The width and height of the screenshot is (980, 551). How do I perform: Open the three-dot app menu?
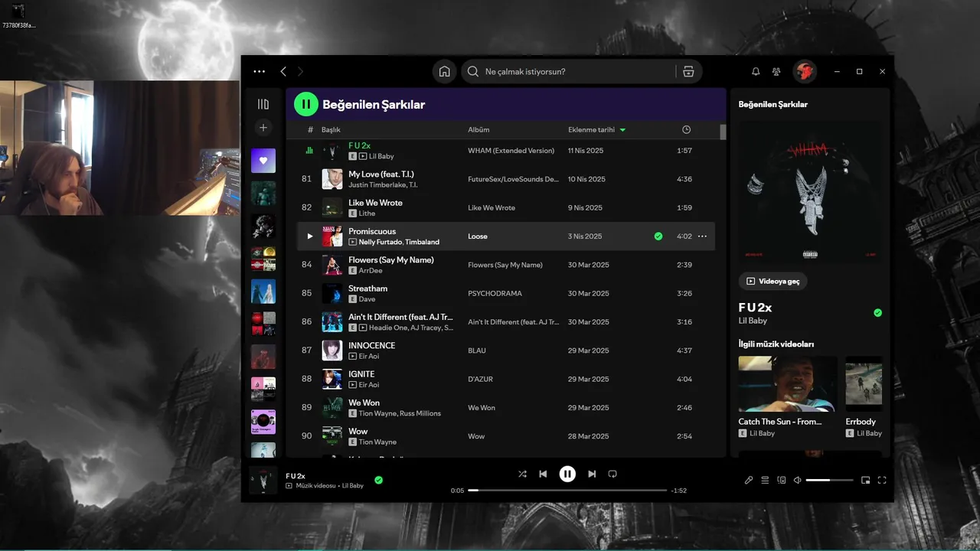tap(259, 71)
